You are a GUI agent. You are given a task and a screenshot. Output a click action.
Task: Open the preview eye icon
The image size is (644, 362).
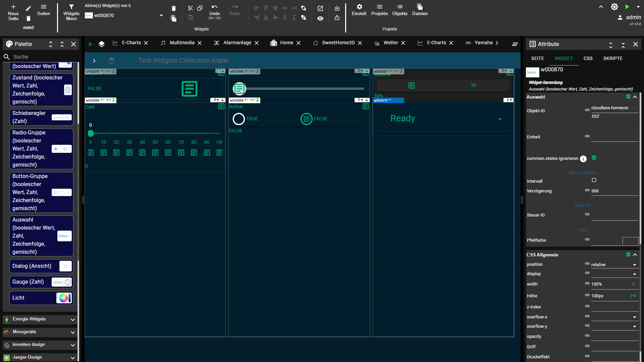pos(320,18)
